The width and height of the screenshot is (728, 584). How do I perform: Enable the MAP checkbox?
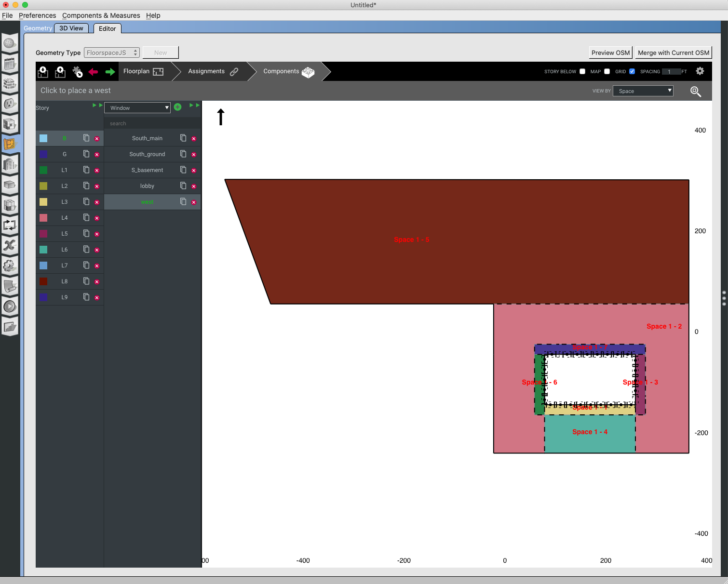(x=607, y=71)
